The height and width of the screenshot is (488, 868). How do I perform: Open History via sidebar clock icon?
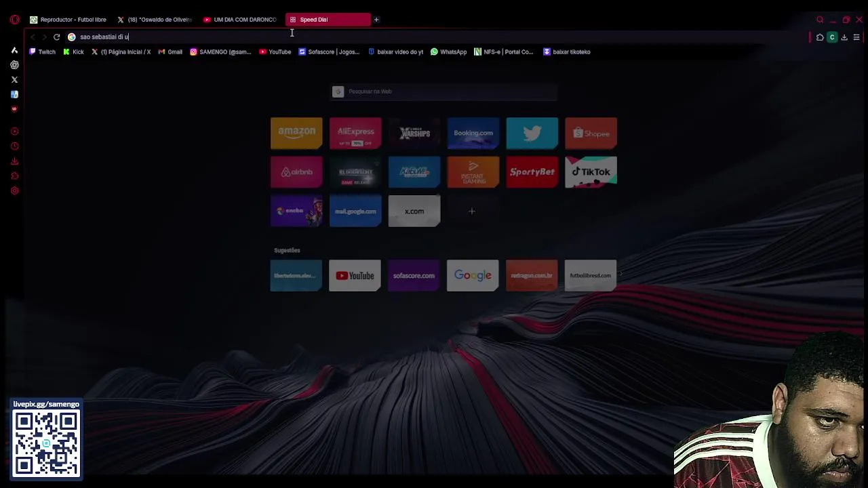(x=14, y=146)
